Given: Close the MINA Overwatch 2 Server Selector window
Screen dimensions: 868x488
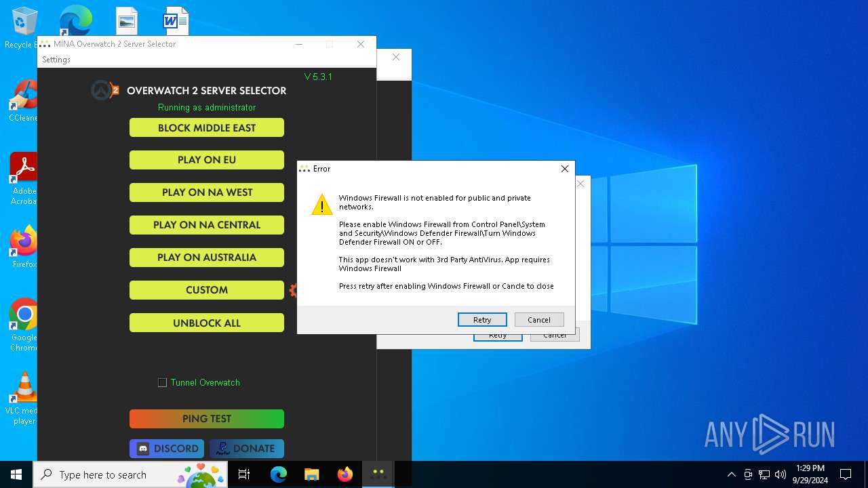Looking at the screenshot, I should pos(361,44).
